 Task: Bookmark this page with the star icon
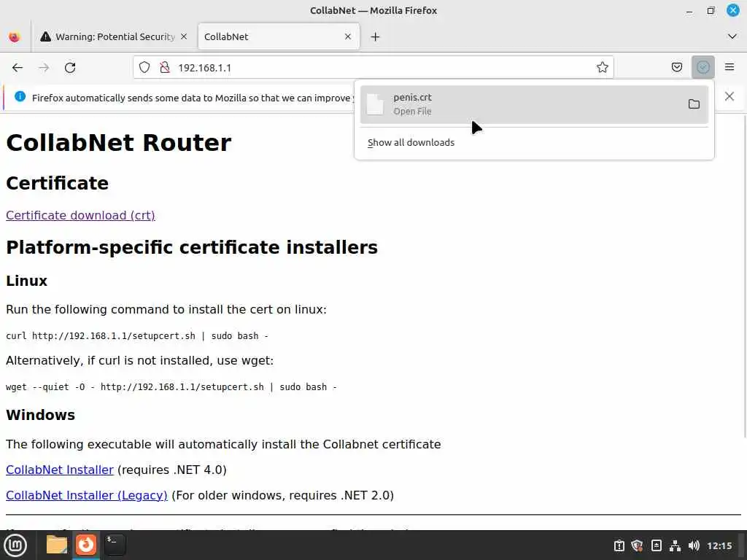tap(602, 68)
